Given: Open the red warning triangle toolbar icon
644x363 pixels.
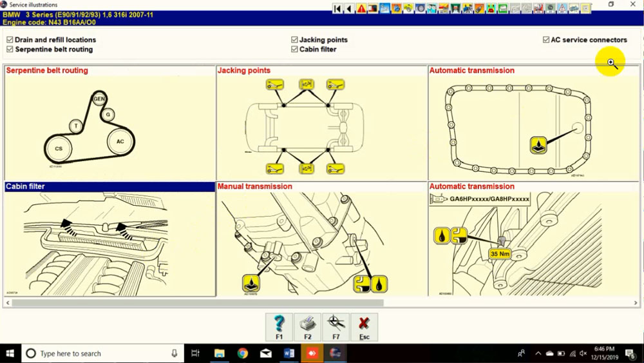Looking at the screenshot, I should tap(361, 8).
